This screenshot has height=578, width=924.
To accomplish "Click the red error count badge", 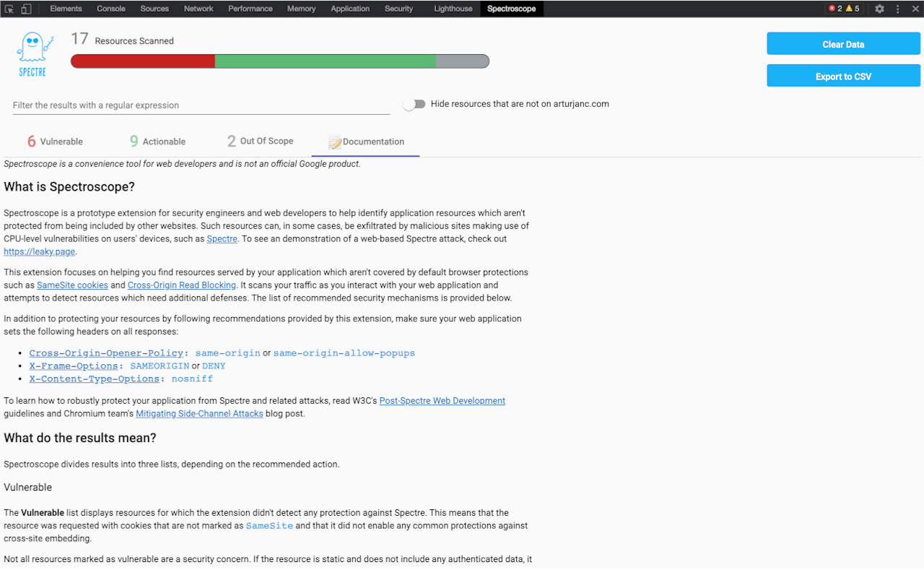I will click(x=835, y=9).
